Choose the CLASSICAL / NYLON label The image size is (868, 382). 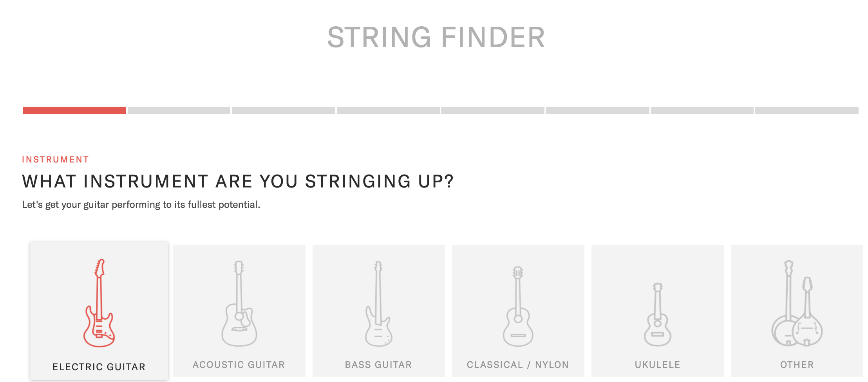point(518,365)
